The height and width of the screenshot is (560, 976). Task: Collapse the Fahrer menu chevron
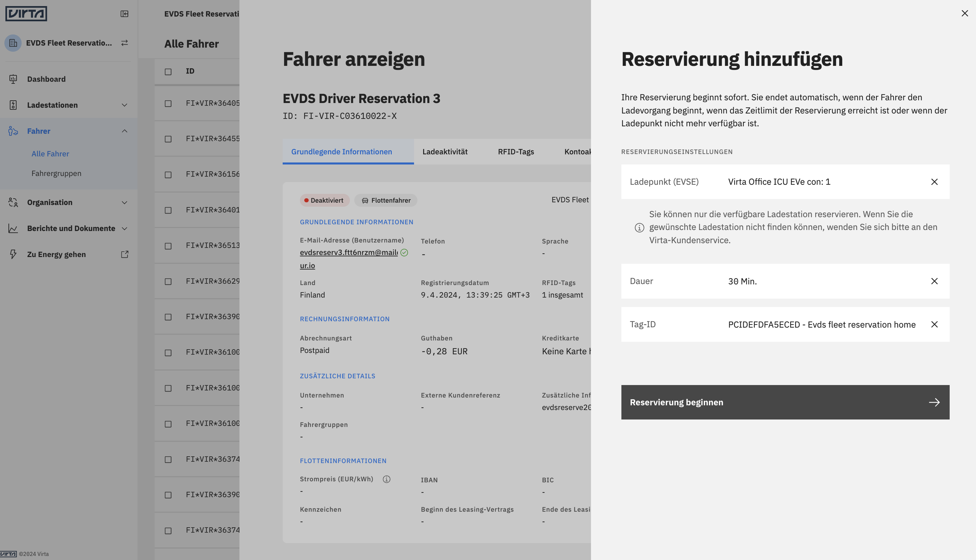(124, 131)
